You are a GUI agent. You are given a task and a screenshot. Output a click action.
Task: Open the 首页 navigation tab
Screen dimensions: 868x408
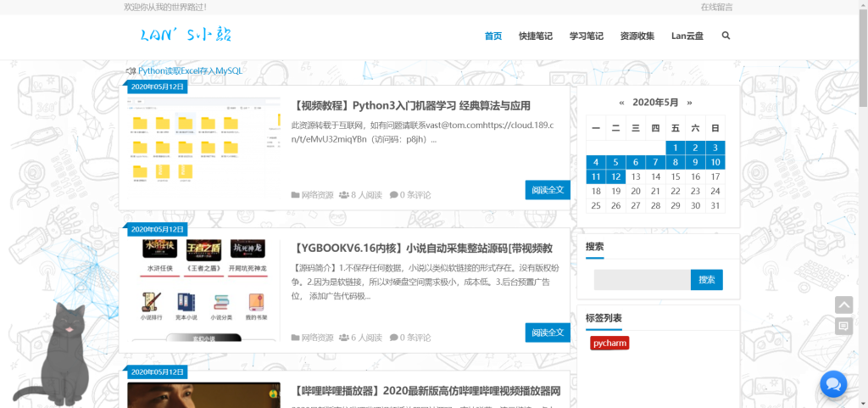pos(493,36)
